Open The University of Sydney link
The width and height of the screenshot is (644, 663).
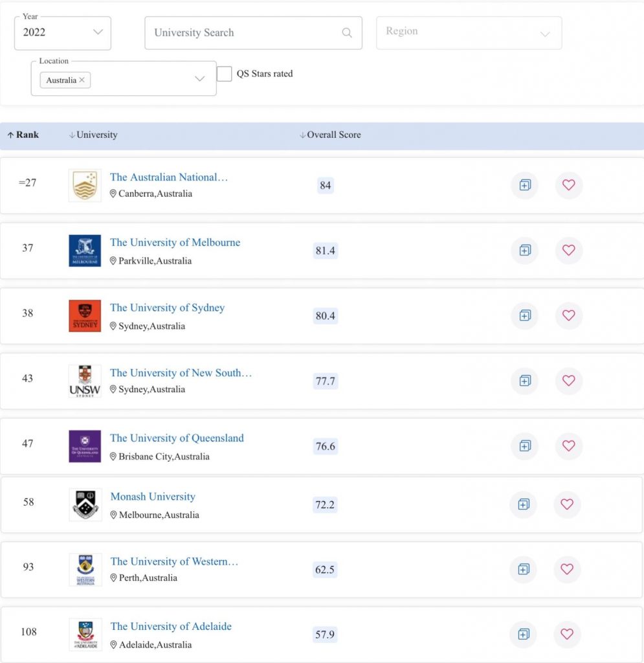click(168, 308)
